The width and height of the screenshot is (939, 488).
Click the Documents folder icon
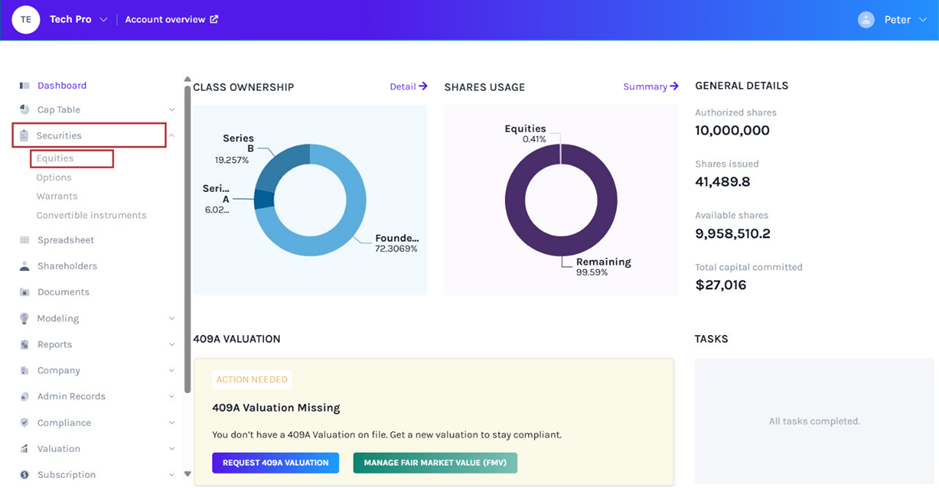pyautogui.click(x=25, y=293)
